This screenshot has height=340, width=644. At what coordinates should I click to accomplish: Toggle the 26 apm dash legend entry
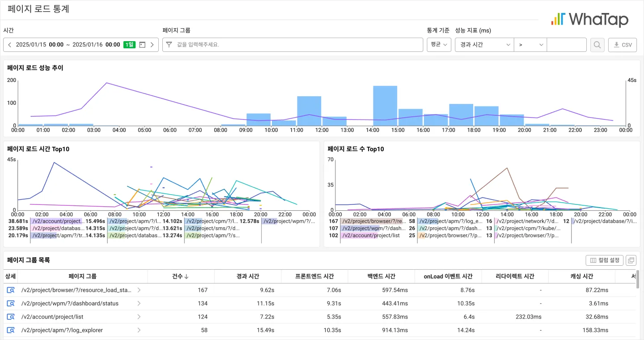pyautogui.click(x=445, y=228)
